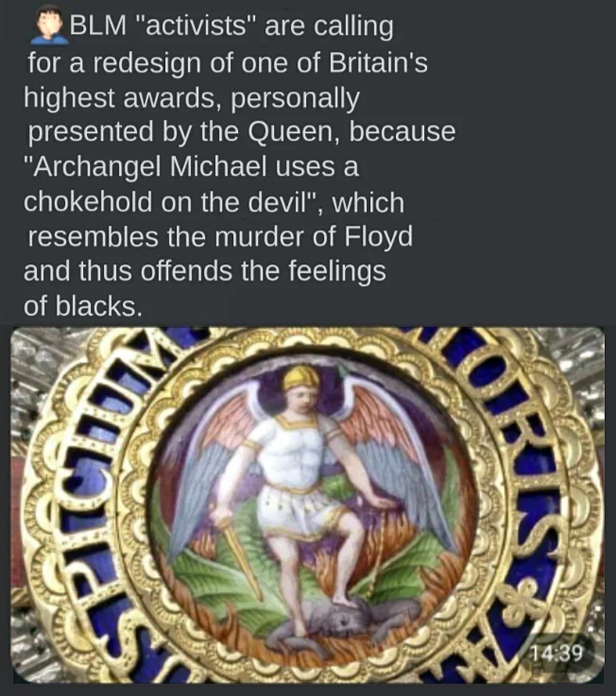Click the word 'Floyd' in the message

[379, 237]
